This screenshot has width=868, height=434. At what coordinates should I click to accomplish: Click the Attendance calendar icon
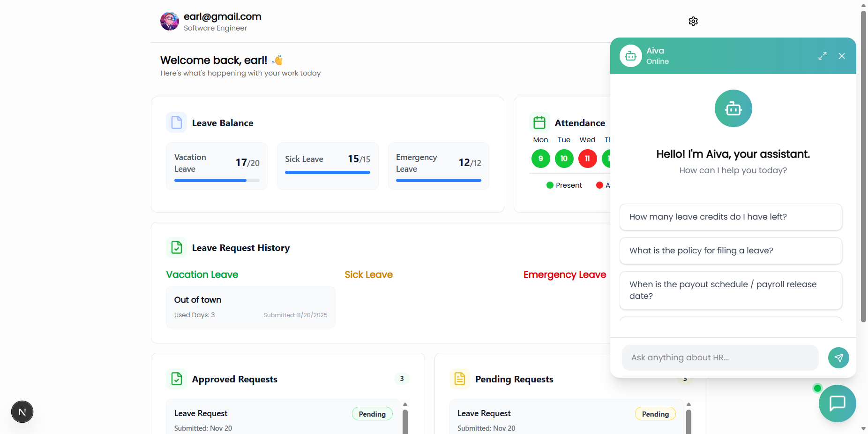point(539,123)
